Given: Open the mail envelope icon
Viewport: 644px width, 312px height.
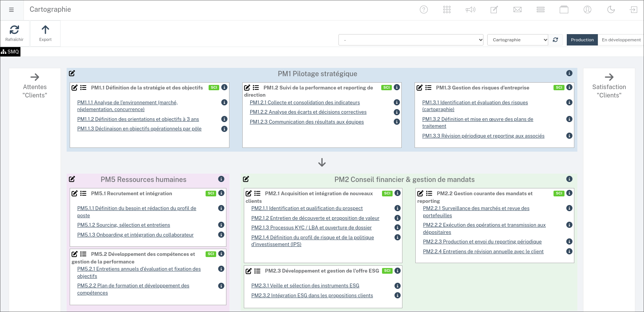Looking at the screenshot, I should coord(517,10).
